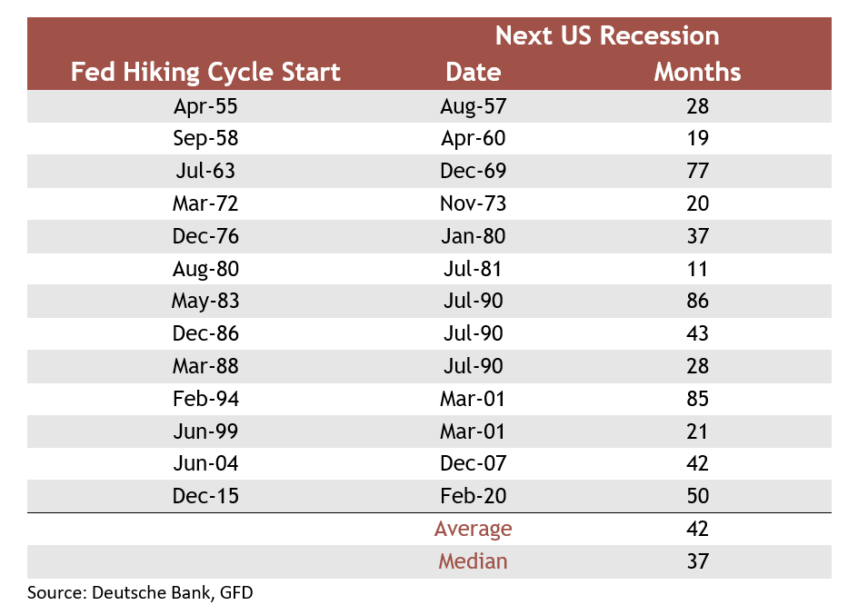Click the 'Fed Hiking Cycle Start' column header

[x=205, y=73]
